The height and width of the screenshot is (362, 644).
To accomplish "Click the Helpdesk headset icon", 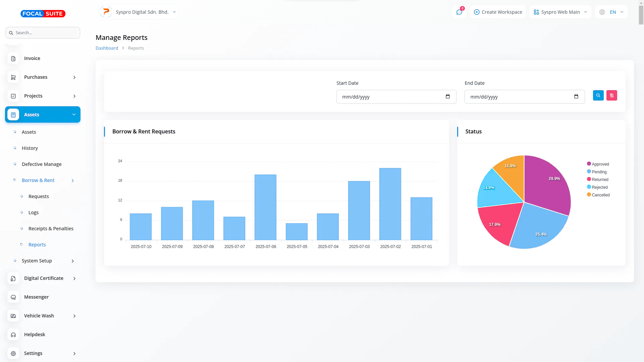I will tap(13, 335).
